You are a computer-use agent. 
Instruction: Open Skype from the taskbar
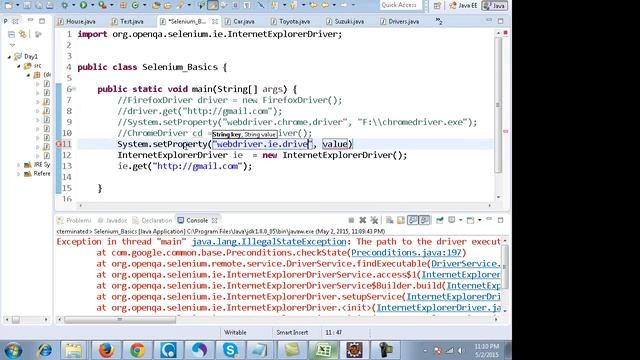230,350
